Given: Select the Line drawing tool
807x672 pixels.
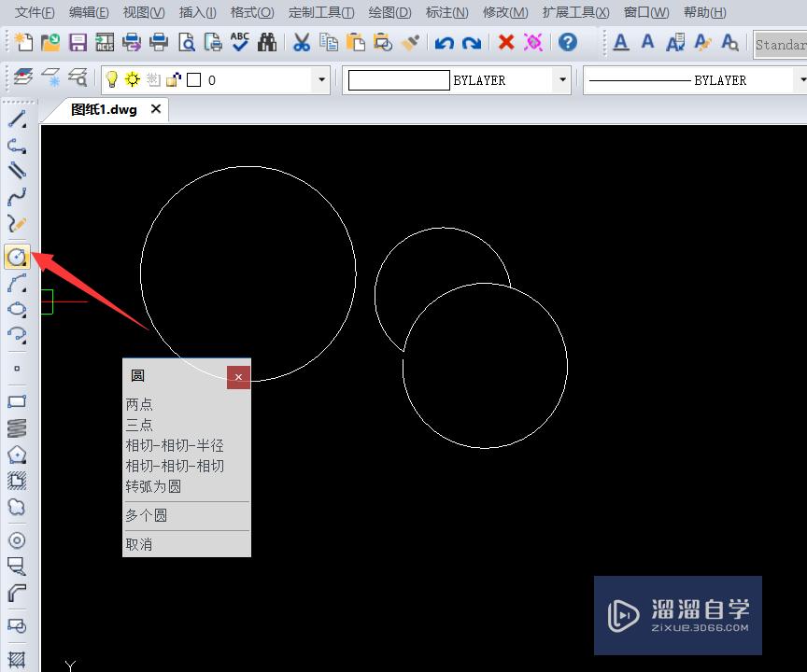Looking at the screenshot, I should pyautogui.click(x=17, y=119).
